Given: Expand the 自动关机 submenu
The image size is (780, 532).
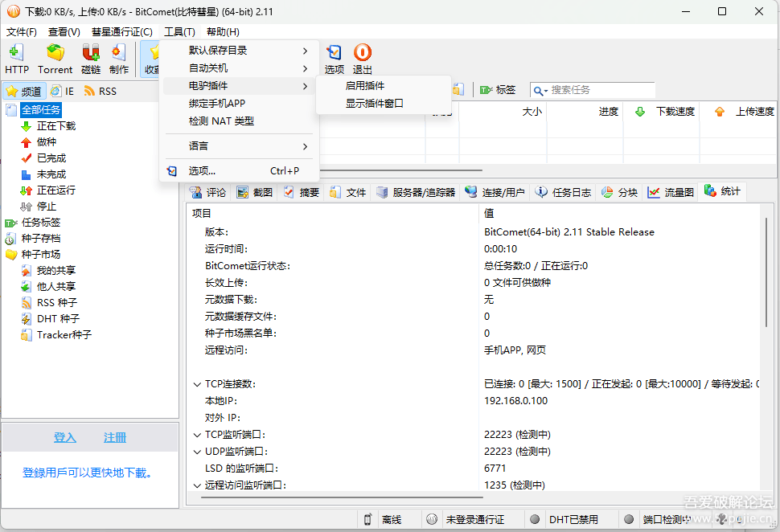Looking at the screenshot, I should point(239,68).
